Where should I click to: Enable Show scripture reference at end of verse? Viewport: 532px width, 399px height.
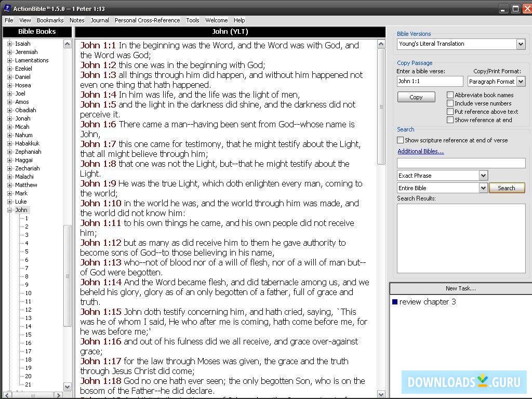point(401,140)
